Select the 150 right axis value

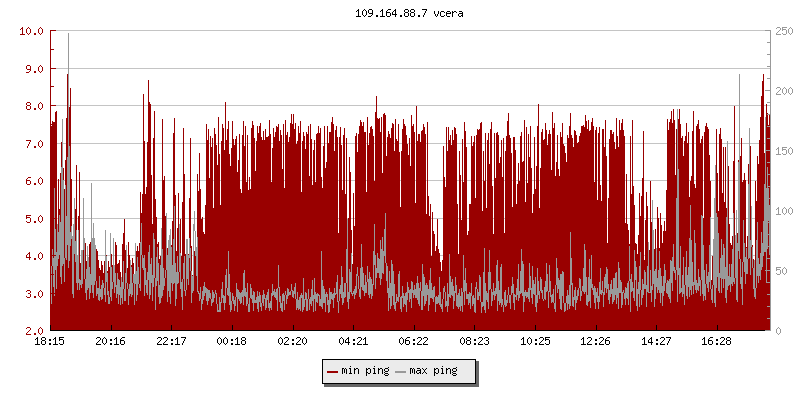point(783,151)
